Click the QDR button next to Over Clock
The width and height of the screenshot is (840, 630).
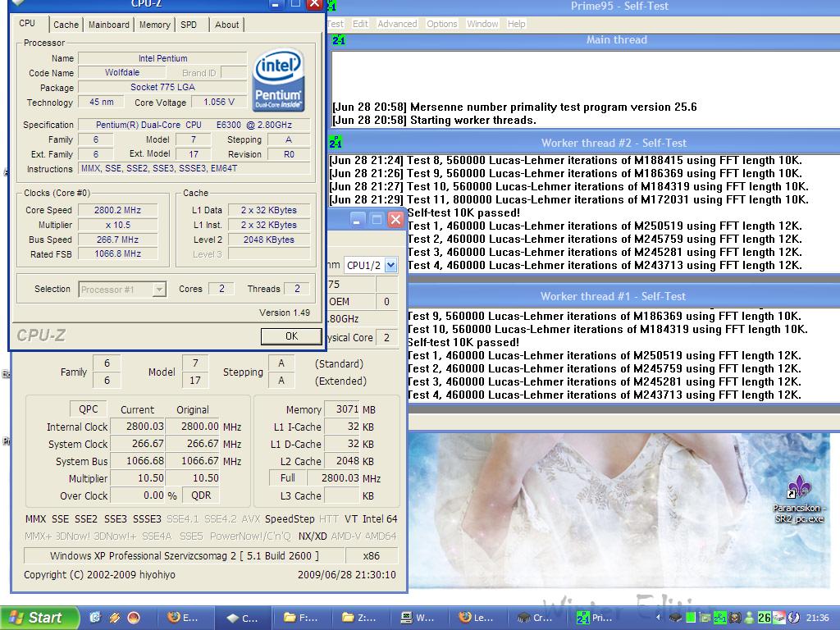point(201,495)
